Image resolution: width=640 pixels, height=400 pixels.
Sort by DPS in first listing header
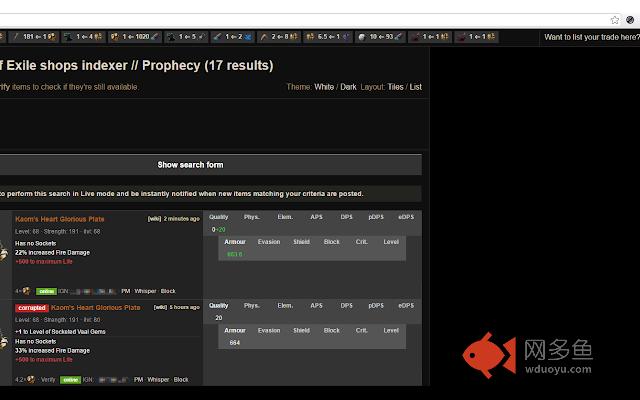(347, 217)
